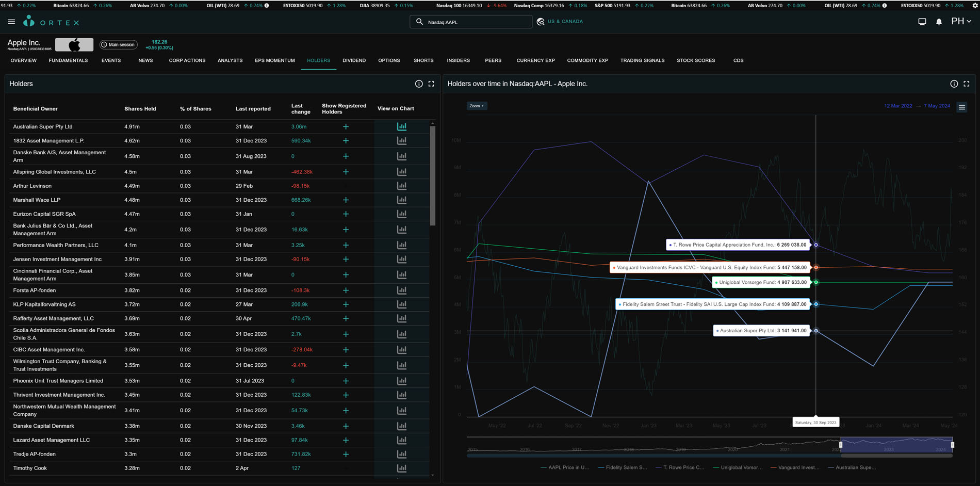Image resolution: width=980 pixels, height=486 pixels.
Task: View 1832 Asset Management L.P. on chart
Action: [401, 141]
